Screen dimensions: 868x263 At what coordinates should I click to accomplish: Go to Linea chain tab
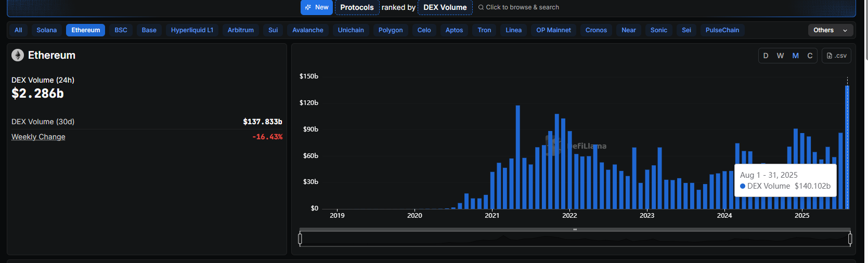tap(514, 30)
